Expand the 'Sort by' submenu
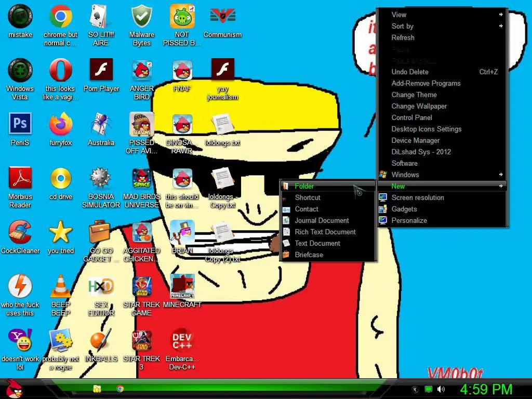 click(x=443, y=26)
